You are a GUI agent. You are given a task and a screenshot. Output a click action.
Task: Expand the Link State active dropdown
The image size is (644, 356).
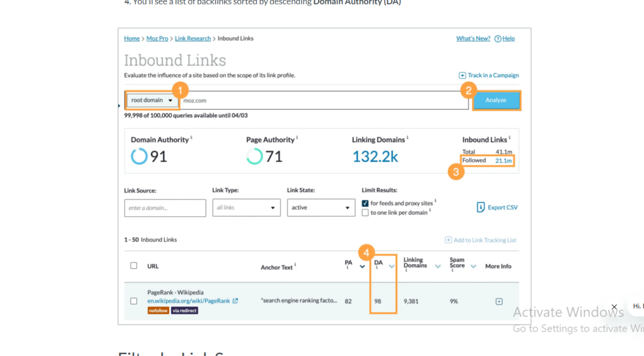click(321, 208)
